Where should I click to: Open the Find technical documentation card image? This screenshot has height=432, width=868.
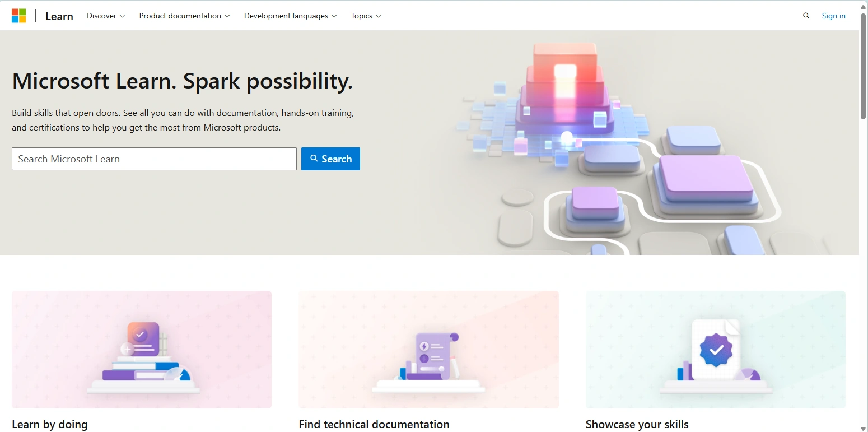428,350
